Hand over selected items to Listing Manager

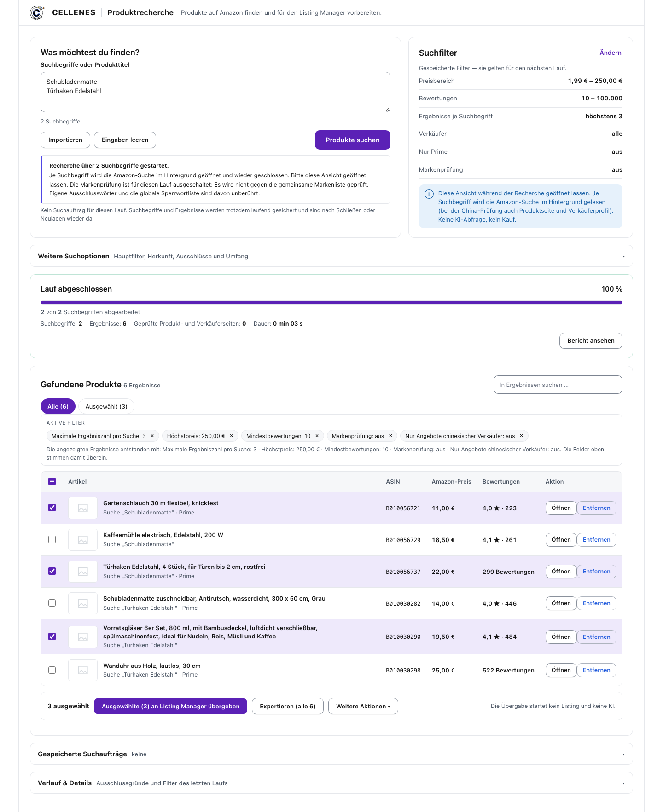point(170,706)
